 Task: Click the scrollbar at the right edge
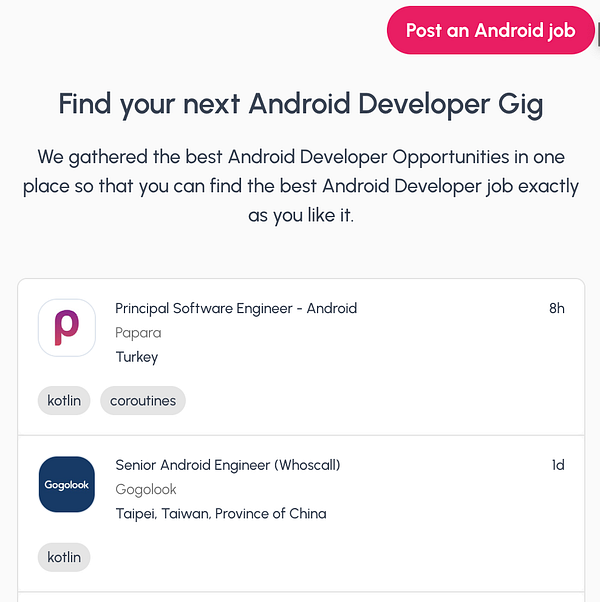coord(597,30)
